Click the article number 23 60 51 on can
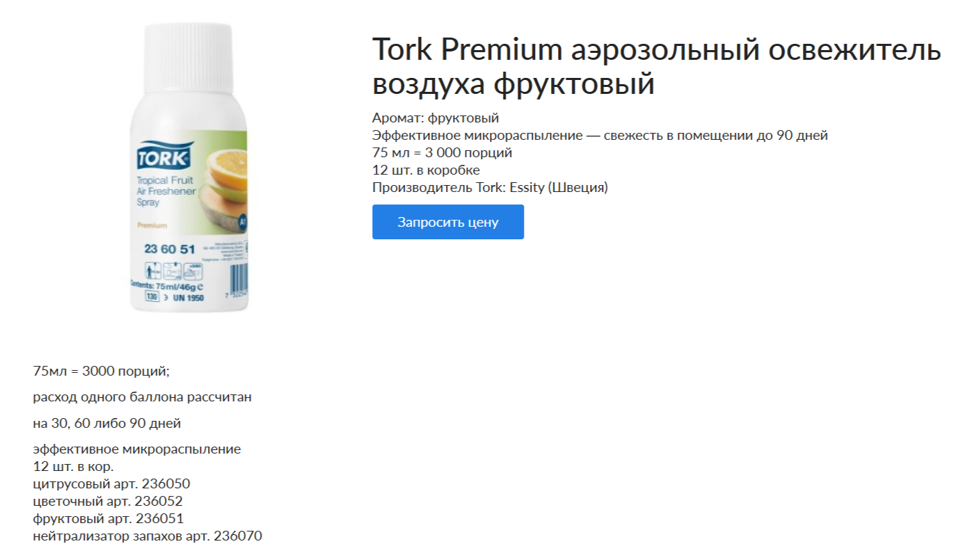This screenshot has width=956, height=560. click(169, 249)
